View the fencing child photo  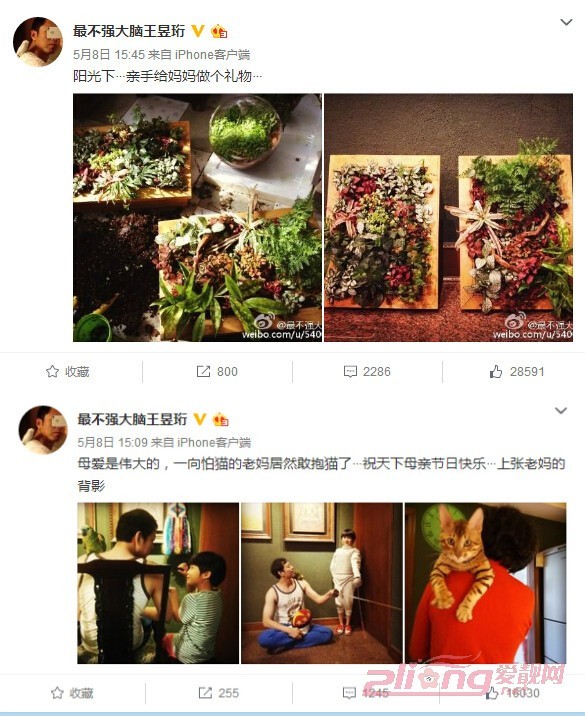point(322,583)
